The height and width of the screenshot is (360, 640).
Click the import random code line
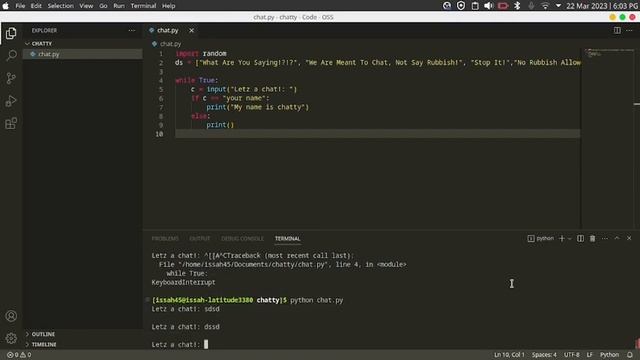click(201, 53)
